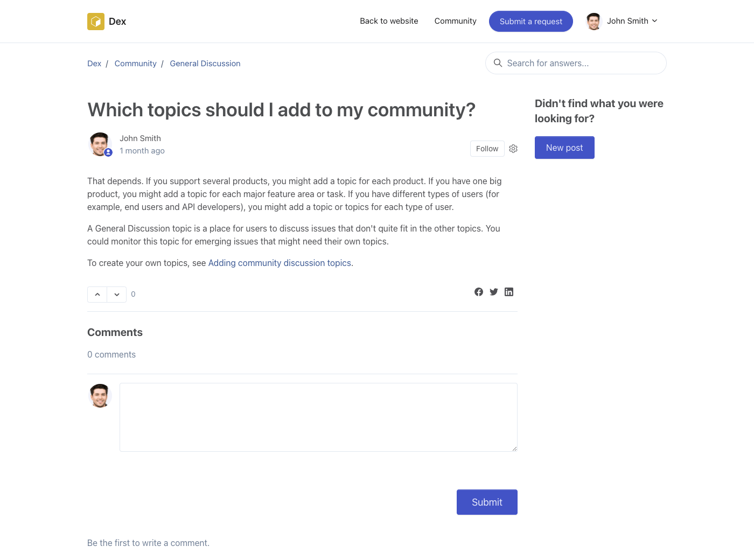Go Back to website
The height and width of the screenshot is (560, 754).
[389, 21]
